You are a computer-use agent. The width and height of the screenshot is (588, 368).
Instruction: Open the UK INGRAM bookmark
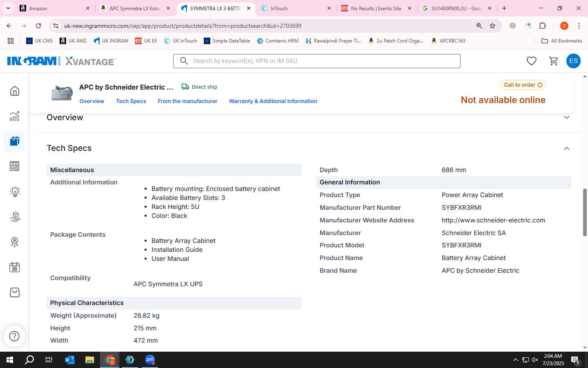pos(111,41)
